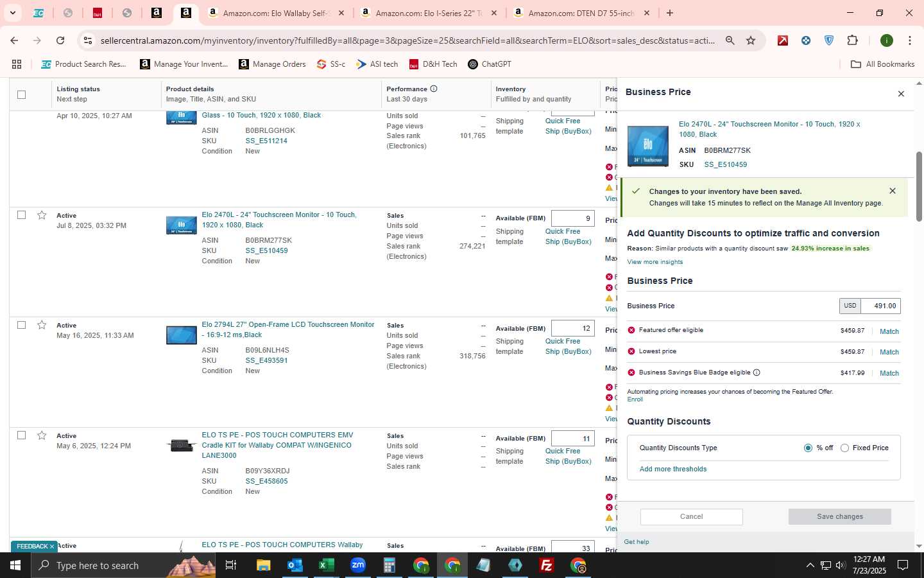Close the FEEDBACK tag
The image size is (924, 578).
(x=52, y=547)
